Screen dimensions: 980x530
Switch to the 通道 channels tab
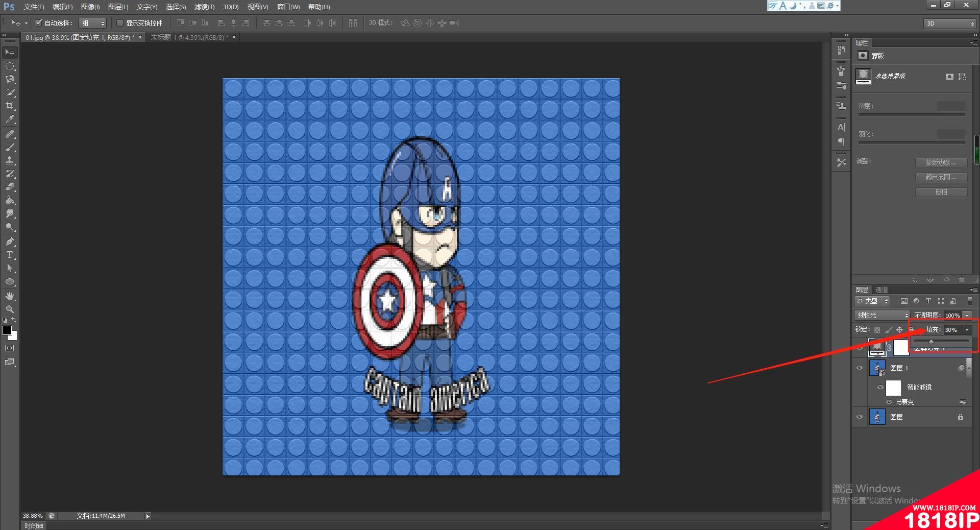[x=881, y=290]
